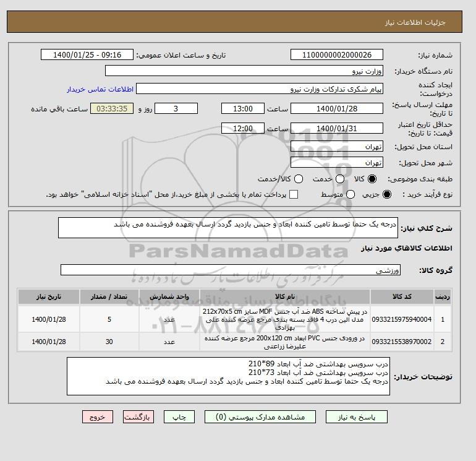Image resolution: width=476 pixels, height=461 pixels.
Task: Click the بازگشت back button
Action: click(x=138, y=417)
